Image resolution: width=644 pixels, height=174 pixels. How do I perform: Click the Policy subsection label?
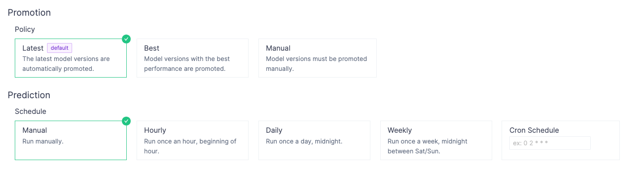coord(25,29)
